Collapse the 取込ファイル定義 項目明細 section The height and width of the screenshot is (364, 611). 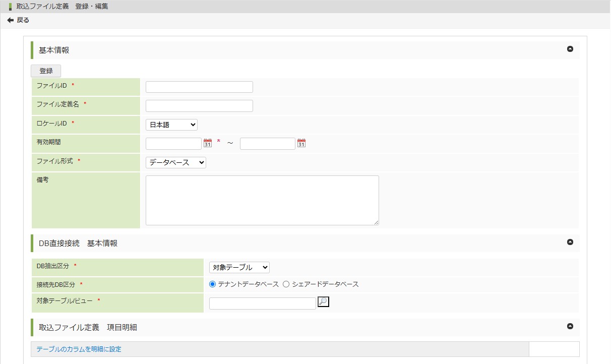pos(570,326)
